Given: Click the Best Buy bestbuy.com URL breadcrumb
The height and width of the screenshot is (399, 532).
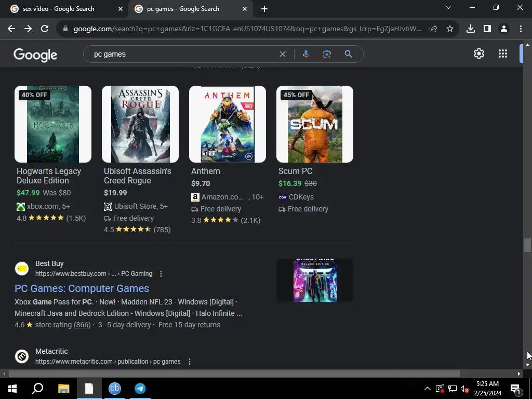Looking at the screenshot, I should [94, 274].
